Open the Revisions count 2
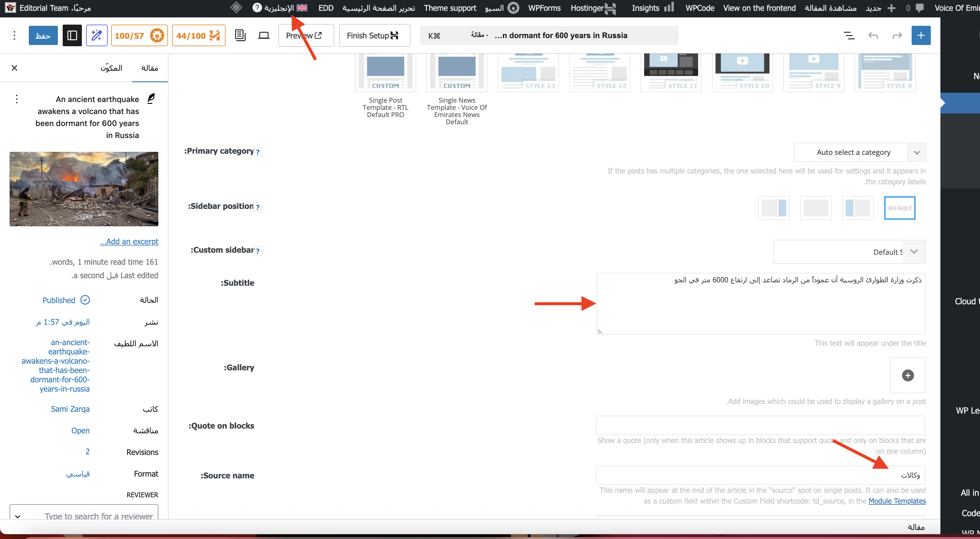 (88, 452)
